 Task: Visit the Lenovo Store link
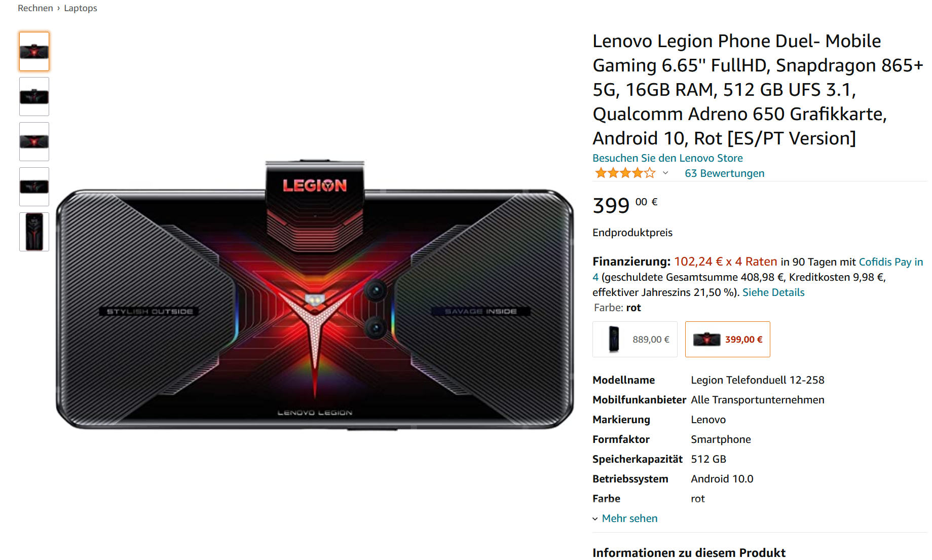[667, 158]
